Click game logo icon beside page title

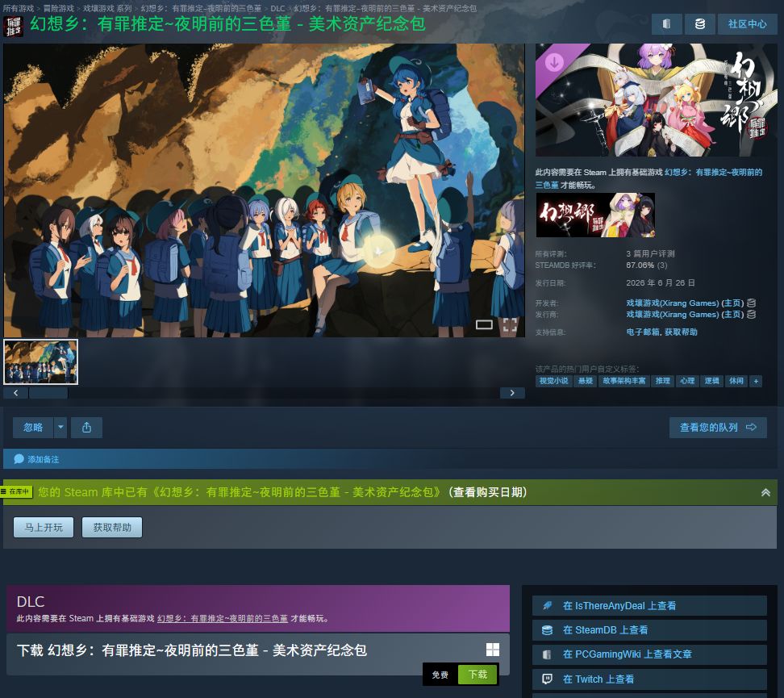tap(13, 26)
